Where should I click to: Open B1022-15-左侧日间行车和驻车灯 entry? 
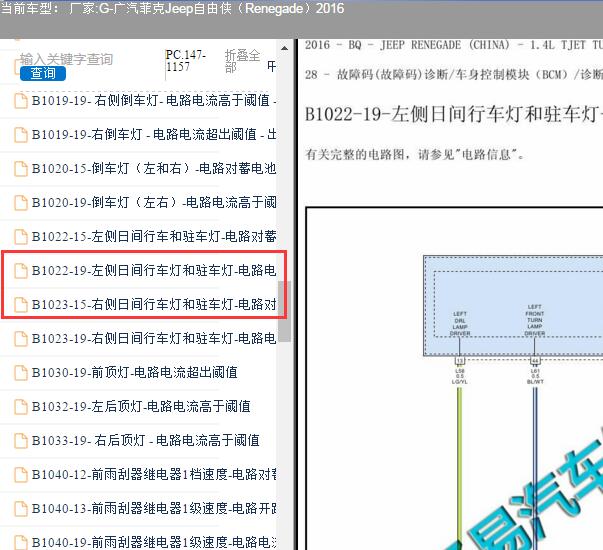(x=153, y=236)
